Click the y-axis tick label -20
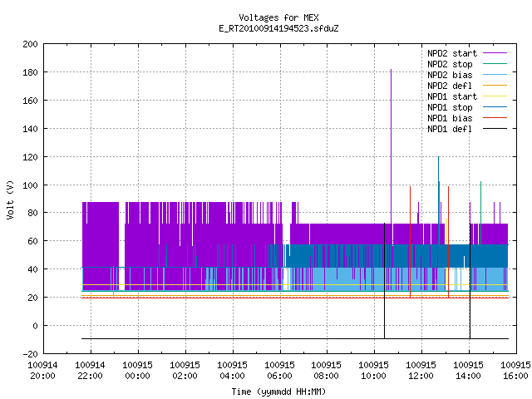This screenshot has width=532, height=399. click(30, 354)
